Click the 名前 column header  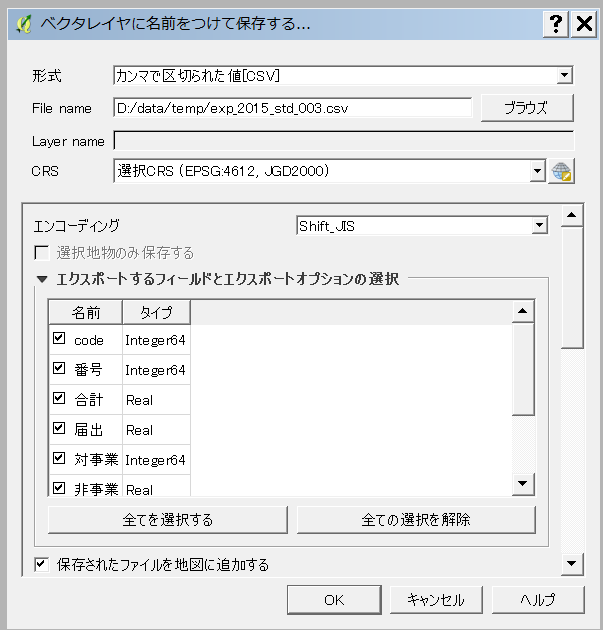coord(86,312)
